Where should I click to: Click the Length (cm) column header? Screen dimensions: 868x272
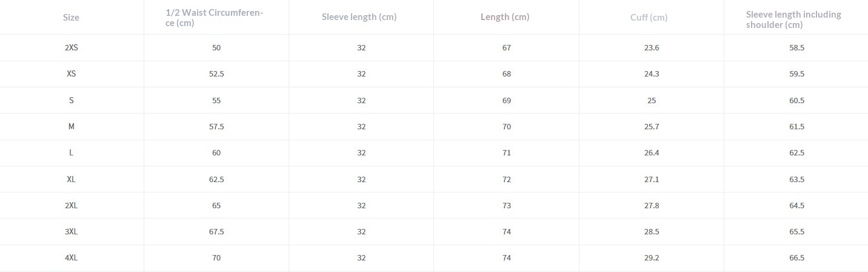pos(505,17)
